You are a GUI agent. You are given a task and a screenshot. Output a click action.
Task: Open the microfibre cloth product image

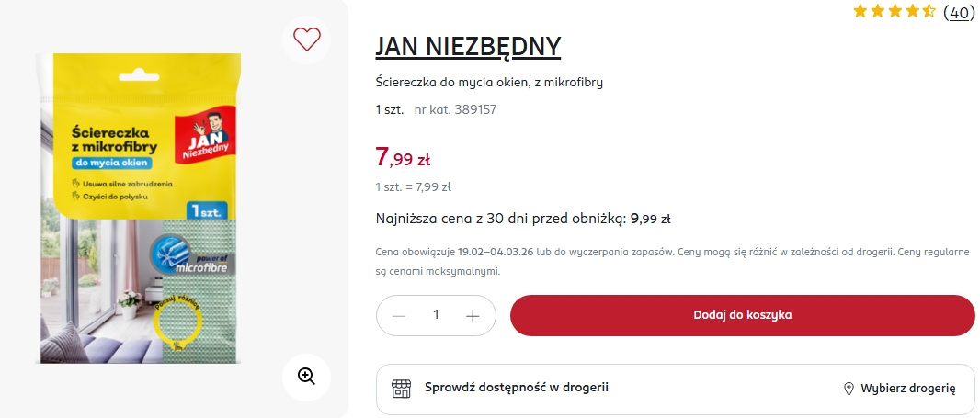coord(139,208)
